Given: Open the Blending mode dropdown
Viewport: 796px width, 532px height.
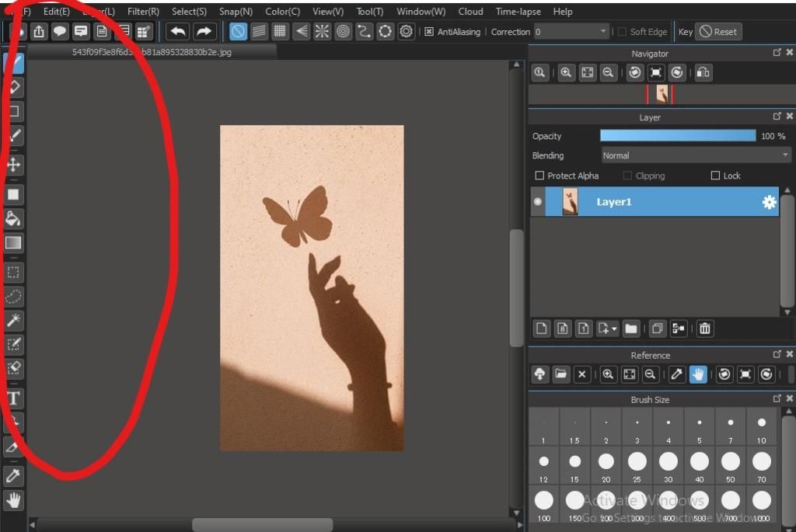Looking at the screenshot, I should tap(696, 155).
